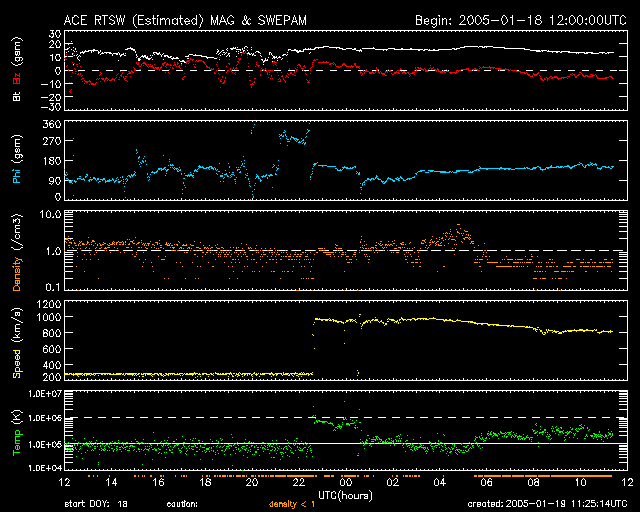This screenshot has width=640, height=512.
Task: Click the "18" hour label on the UTC axis
Action: 205,483
